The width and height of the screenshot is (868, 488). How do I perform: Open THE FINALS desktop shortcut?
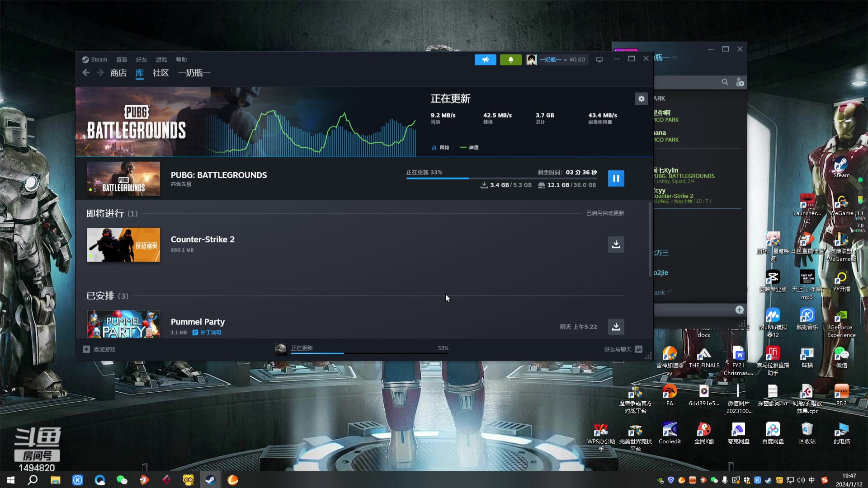pos(704,357)
